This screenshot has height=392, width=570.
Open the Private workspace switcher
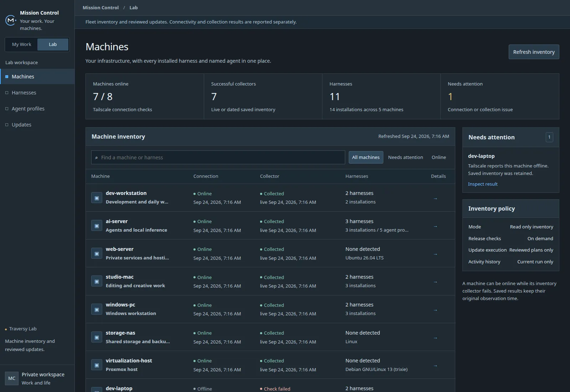coord(37,378)
